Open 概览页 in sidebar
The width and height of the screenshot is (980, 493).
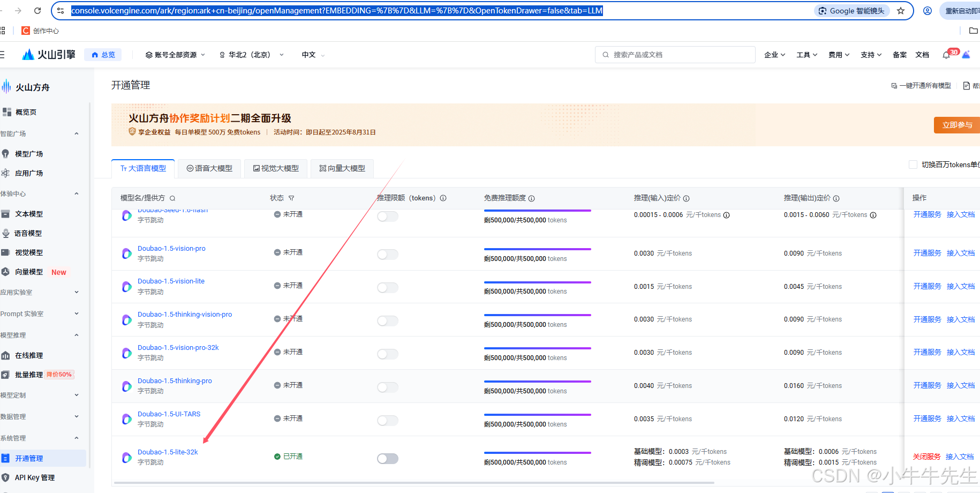(x=26, y=112)
